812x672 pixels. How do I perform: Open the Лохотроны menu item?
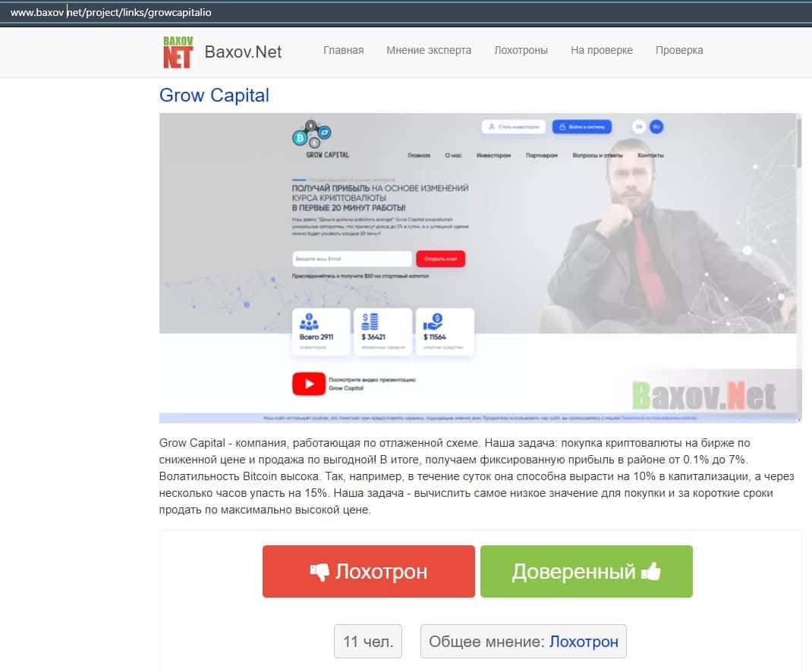(x=521, y=50)
